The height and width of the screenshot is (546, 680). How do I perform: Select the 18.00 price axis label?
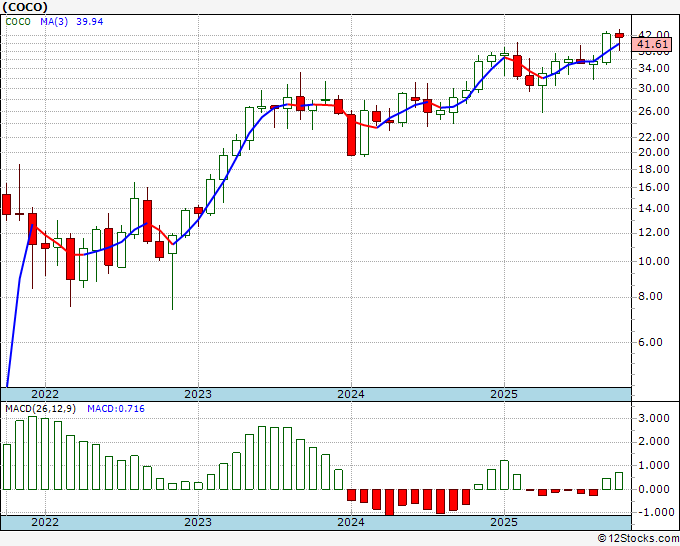pyautogui.click(x=654, y=169)
